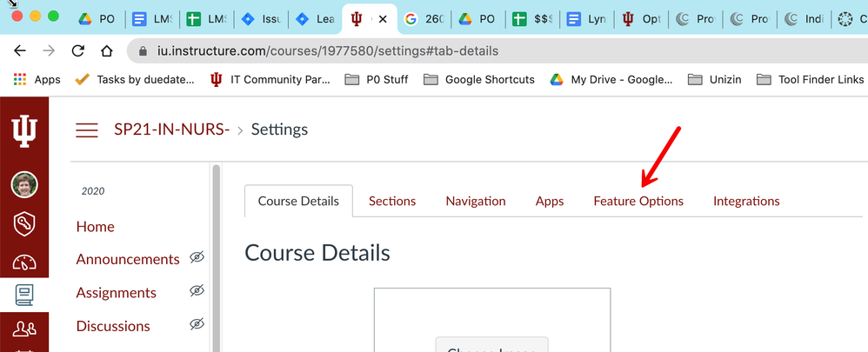Open Assignments in course navigation
Viewport: 868px width, 352px height.
tap(117, 293)
